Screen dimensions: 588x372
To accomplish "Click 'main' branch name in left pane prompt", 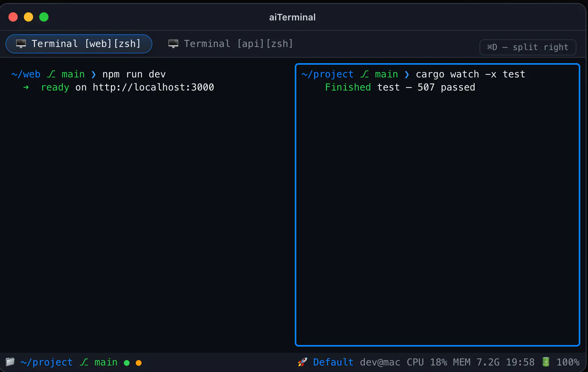I will (73, 74).
